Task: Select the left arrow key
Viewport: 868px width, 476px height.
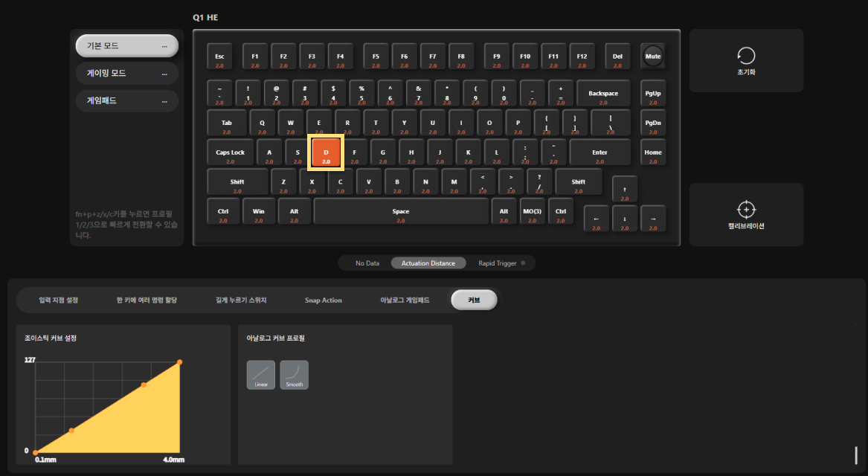Action: point(597,219)
